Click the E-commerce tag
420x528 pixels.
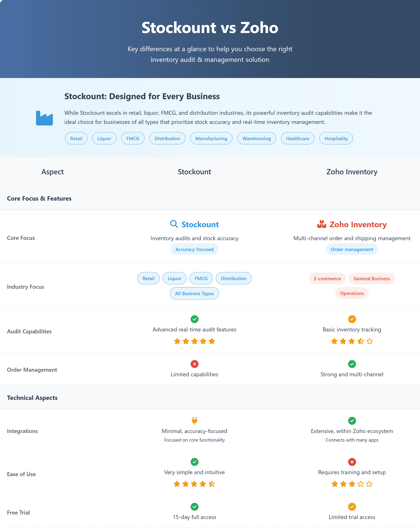[327, 279]
